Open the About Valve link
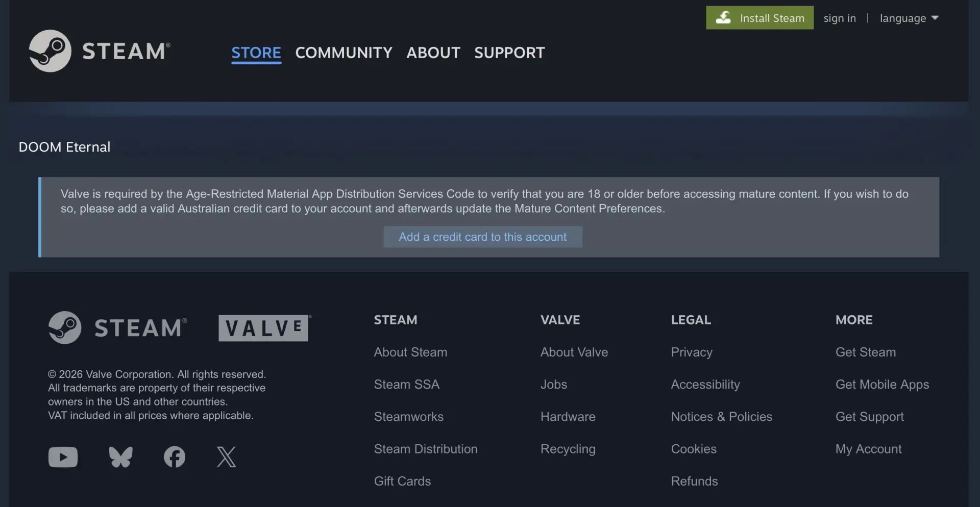980x507 pixels. tap(574, 352)
